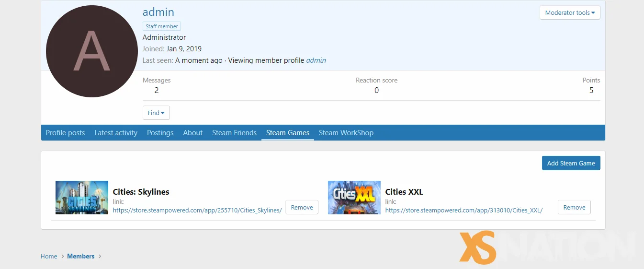644x269 pixels.
Task: Follow the italic admin profile link
Action: (316, 60)
